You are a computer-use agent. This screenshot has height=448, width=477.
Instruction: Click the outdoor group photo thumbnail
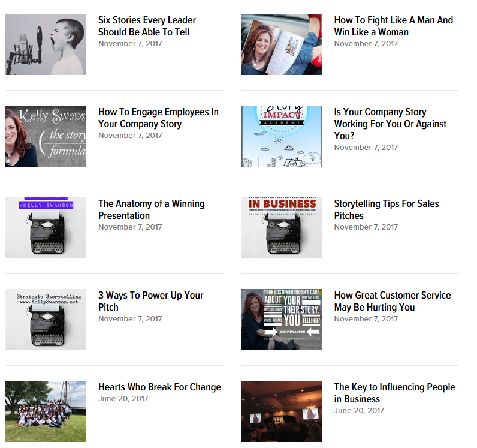pos(46,411)
